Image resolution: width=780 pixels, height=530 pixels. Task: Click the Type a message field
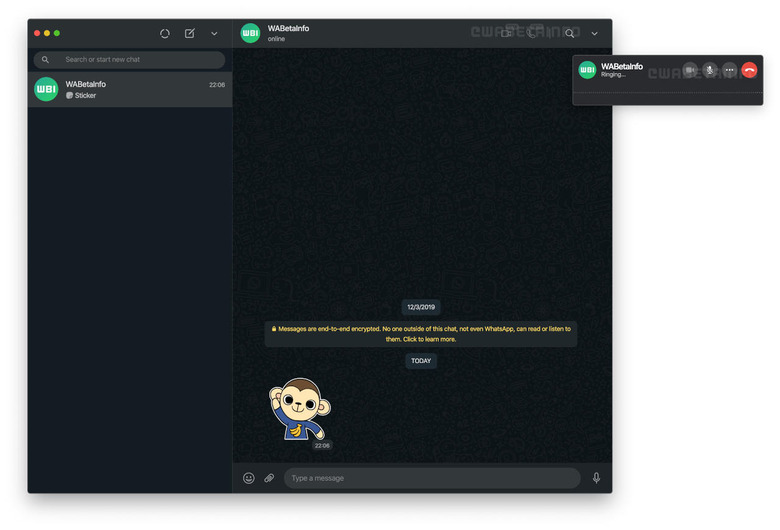[432, 478]
